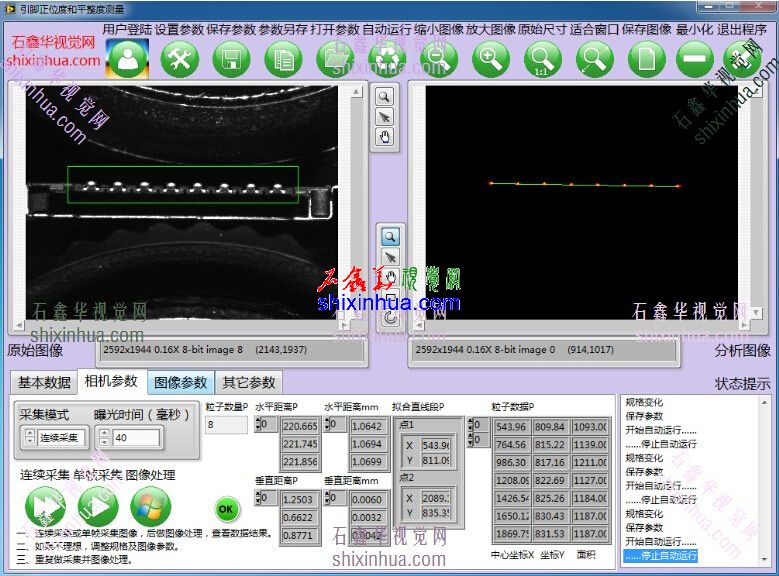Switch to the 图像参数 tab
This screenshot has width=779, height=576.
tap(180, 382)
